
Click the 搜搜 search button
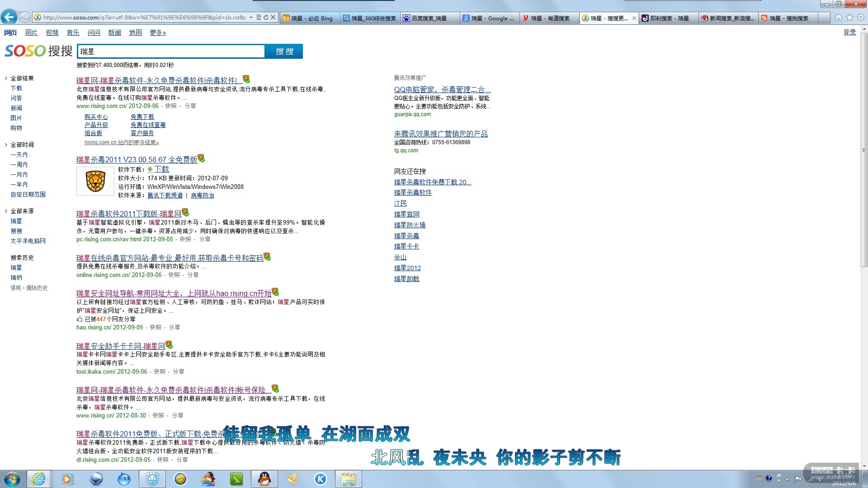284,52
